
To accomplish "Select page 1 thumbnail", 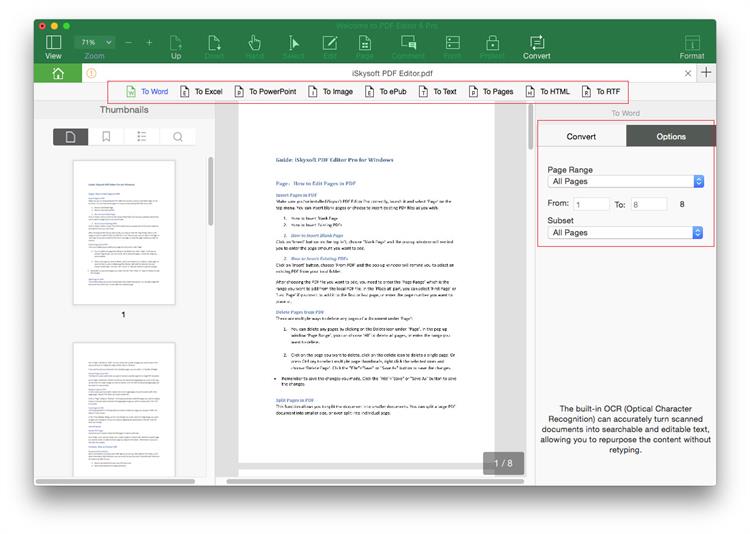I will (124, 233).
